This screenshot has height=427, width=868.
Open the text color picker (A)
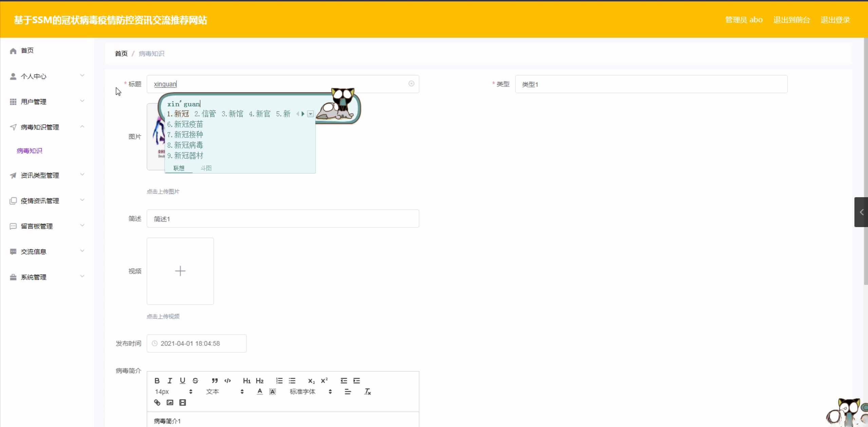coord(260,392)
